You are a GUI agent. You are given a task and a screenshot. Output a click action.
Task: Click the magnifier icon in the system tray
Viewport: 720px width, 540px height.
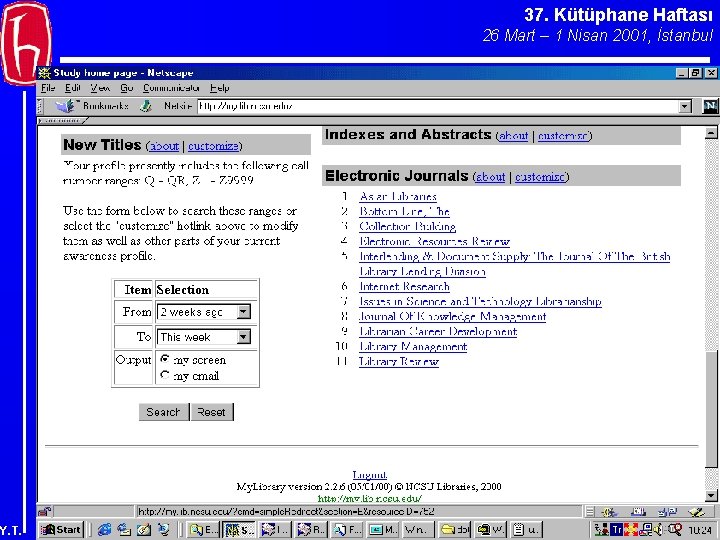[674, 529]
